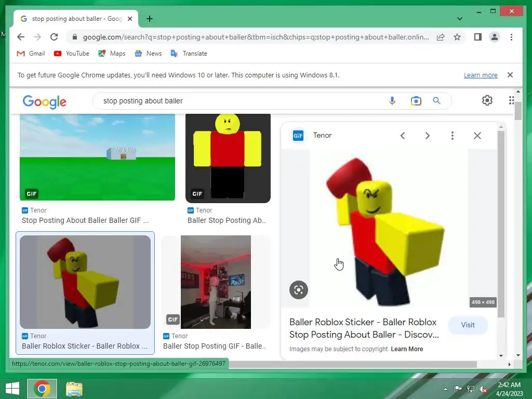The width and height of the screenshot is (532, 399).
Task: Click Tenor source in preview header
Action: [312, 136]
